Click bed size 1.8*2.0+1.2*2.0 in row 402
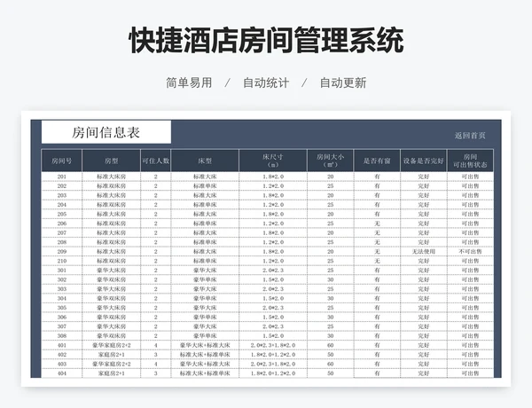Screen dimensions: 532x408 tap(273, 355)
